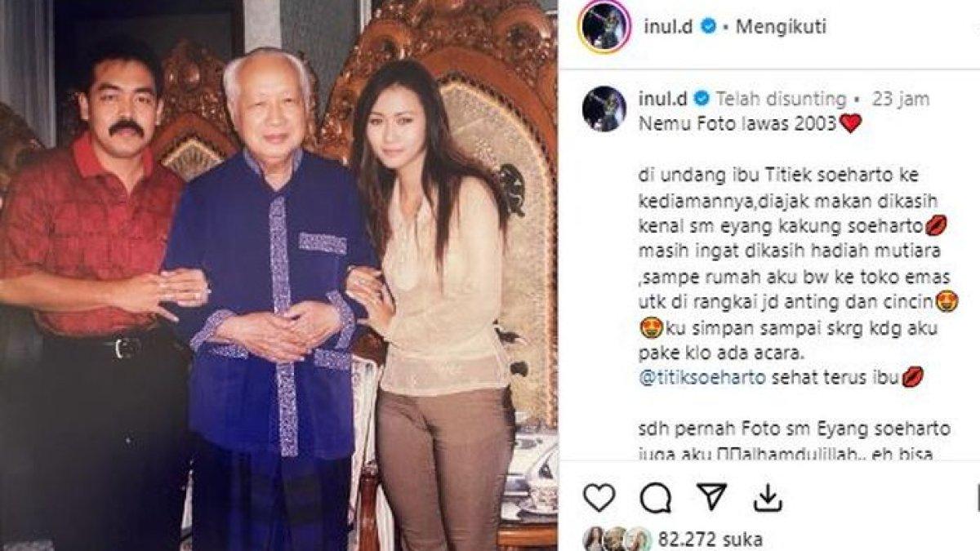Open inul.d profile from caption username
Screen dimensions: 980x551
point(664,99)
